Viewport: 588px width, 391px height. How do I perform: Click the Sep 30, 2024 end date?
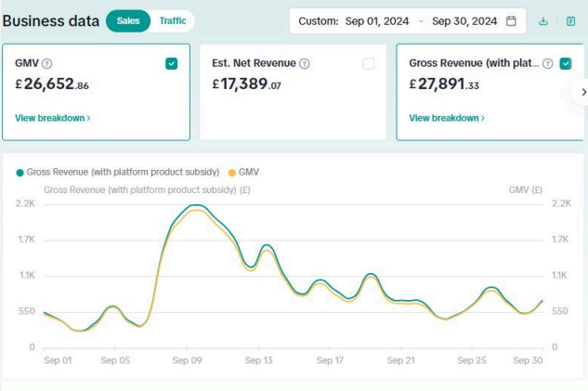coord(464,21)
